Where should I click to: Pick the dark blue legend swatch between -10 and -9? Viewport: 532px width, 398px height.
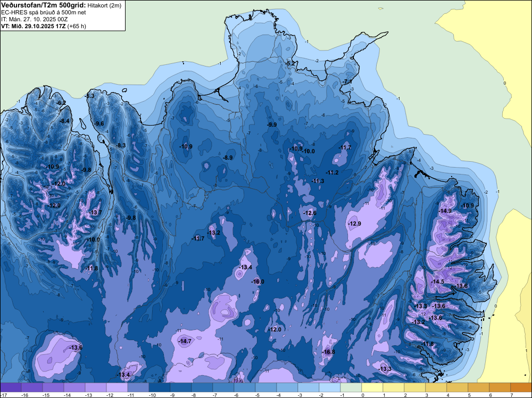point(160,387)
